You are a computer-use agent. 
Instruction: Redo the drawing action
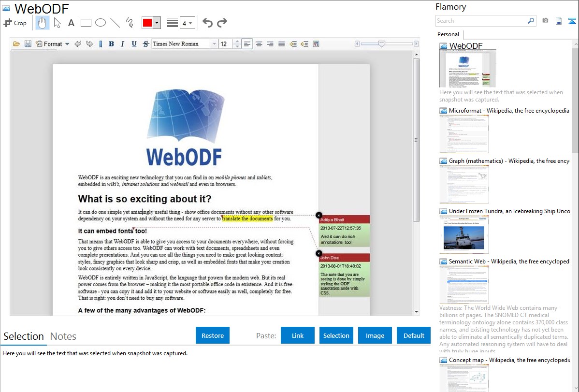point(222,23)
